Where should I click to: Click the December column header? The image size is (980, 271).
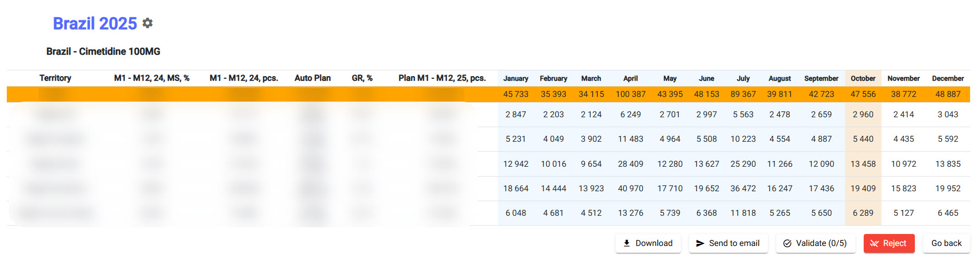pyautogui.click(x=948, y=78)
